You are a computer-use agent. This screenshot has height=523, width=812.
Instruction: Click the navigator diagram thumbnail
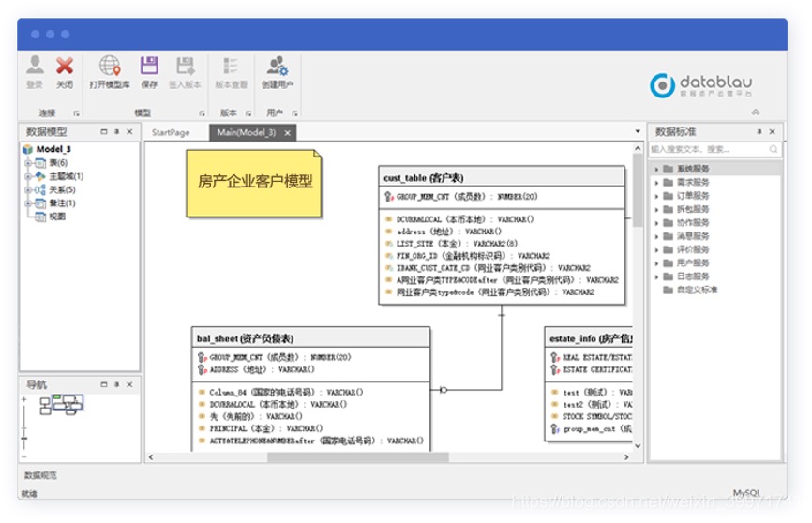[61, 404]
